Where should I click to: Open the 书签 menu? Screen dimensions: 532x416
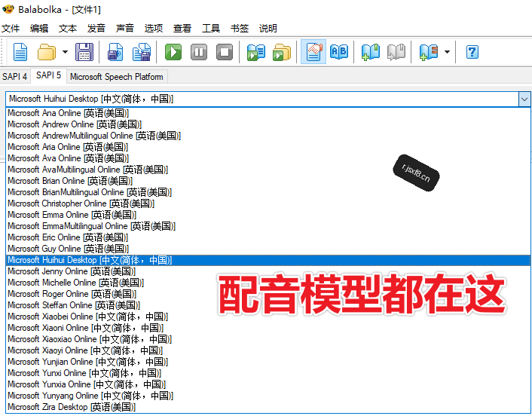[240, 28]
